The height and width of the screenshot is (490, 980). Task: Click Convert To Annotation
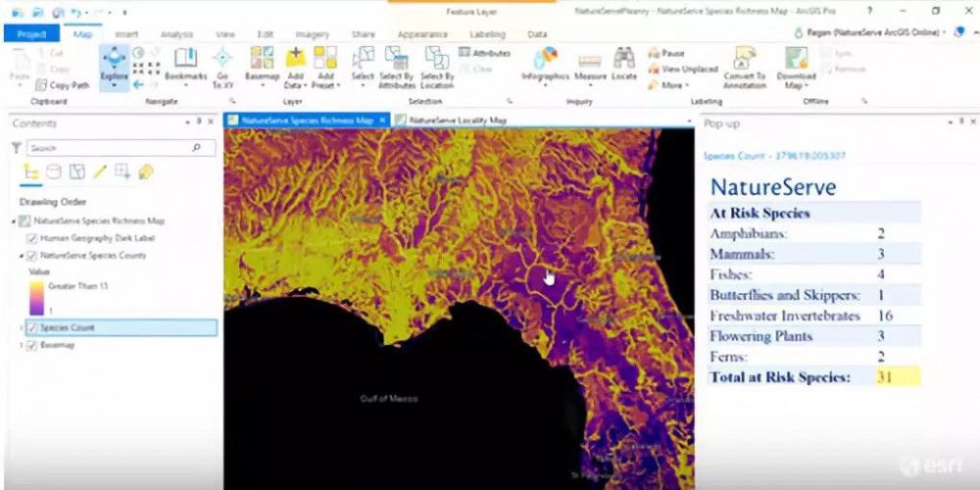pyautogui.click(x=745, y=67)
